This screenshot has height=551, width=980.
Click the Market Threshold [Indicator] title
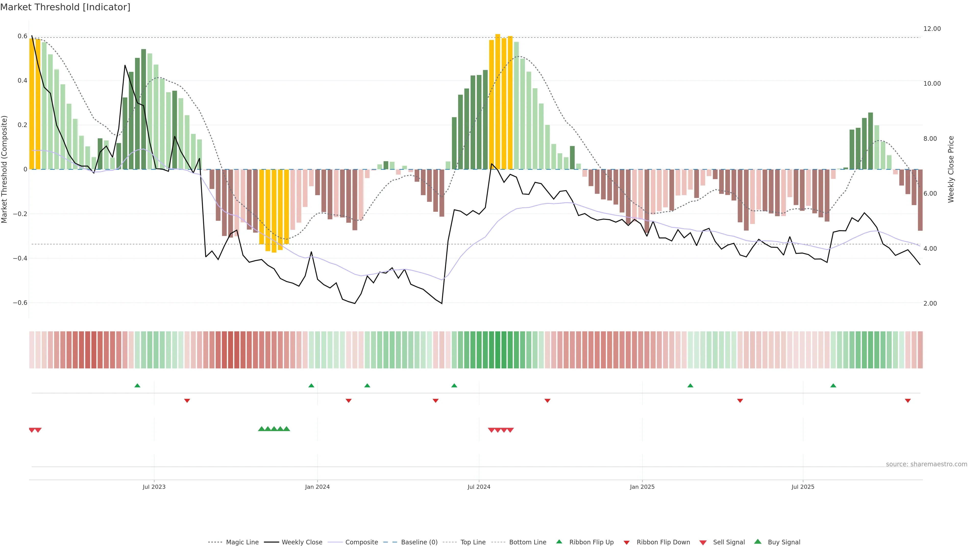[x=65, y=7]
